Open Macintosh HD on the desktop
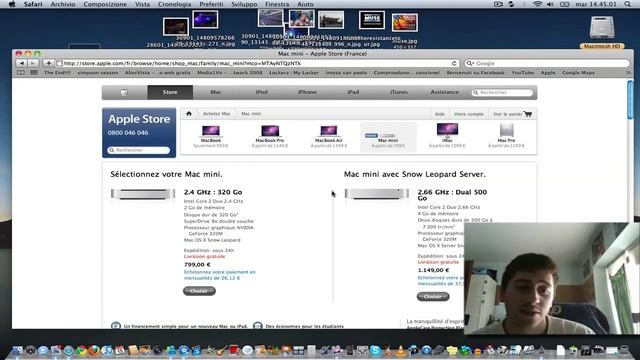640x360 pixels. [602, 32]
